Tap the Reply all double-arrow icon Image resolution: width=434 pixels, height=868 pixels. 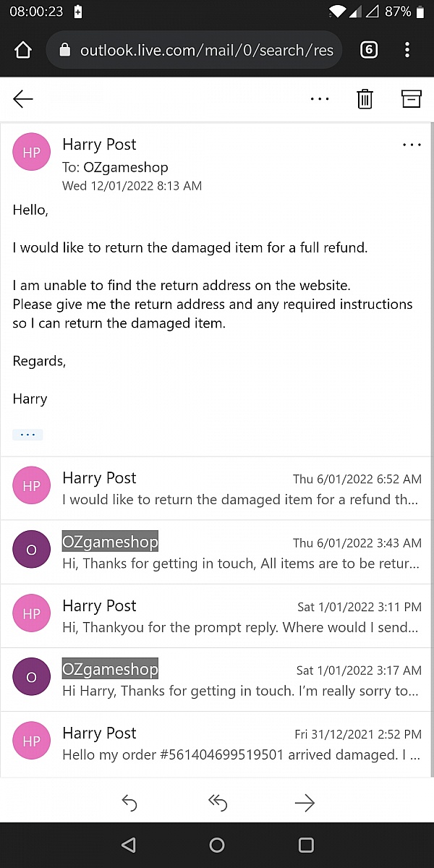click(x=217, y=802)
